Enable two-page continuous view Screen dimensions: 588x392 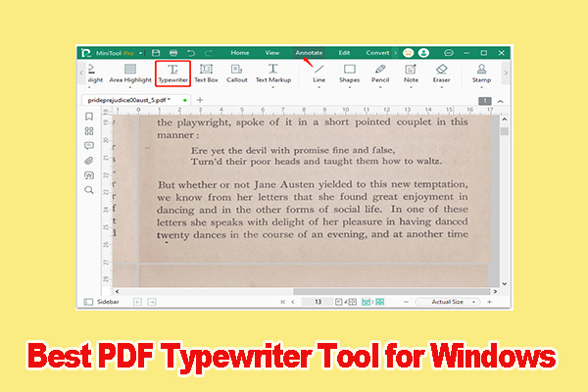pyautogui.click(x=380, y=302)
